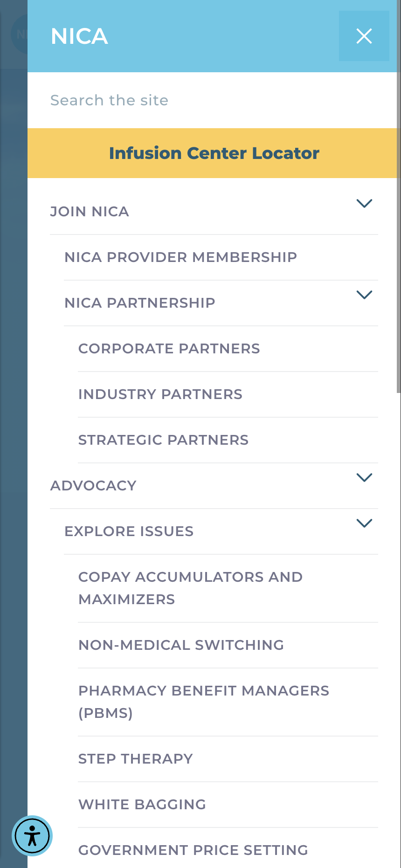This screenshot has height=868, width=401.
Task: Close the NICA navigation menu
Action: pos(364,36)
